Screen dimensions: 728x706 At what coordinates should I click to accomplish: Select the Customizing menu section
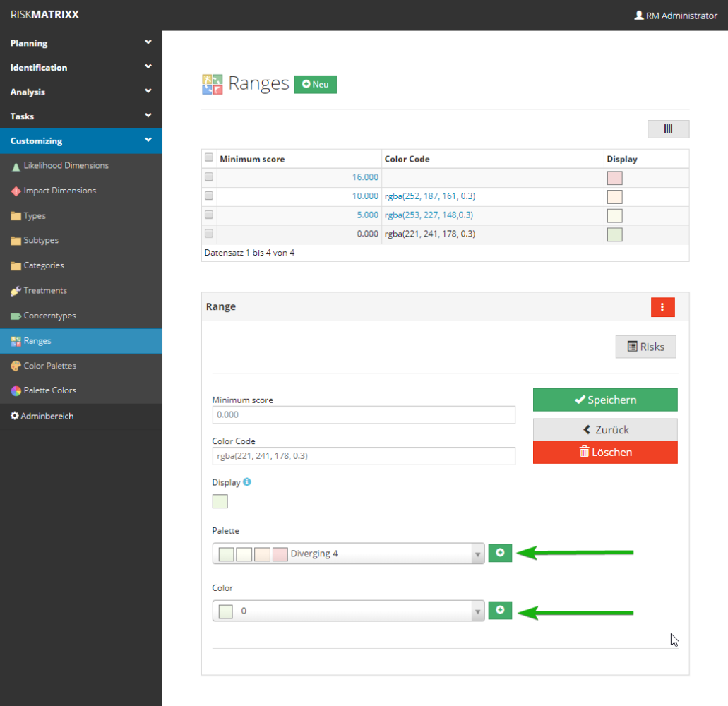80,140
